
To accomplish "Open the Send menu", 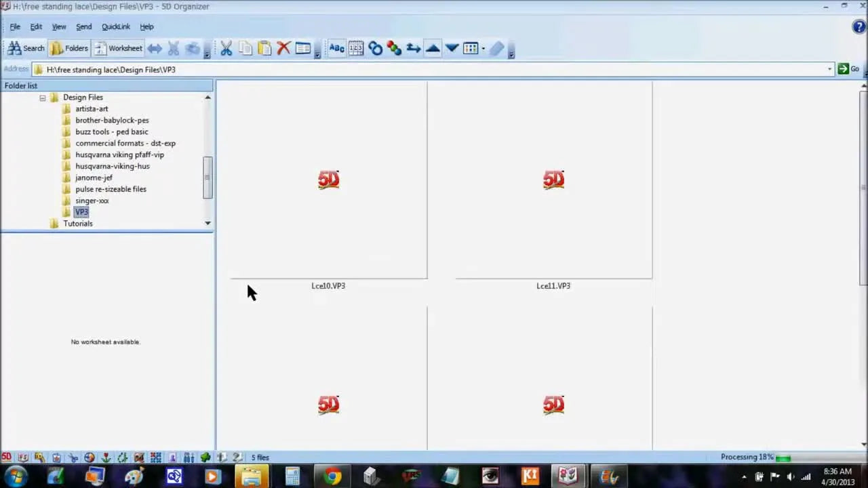I will [x=83, y=26].
